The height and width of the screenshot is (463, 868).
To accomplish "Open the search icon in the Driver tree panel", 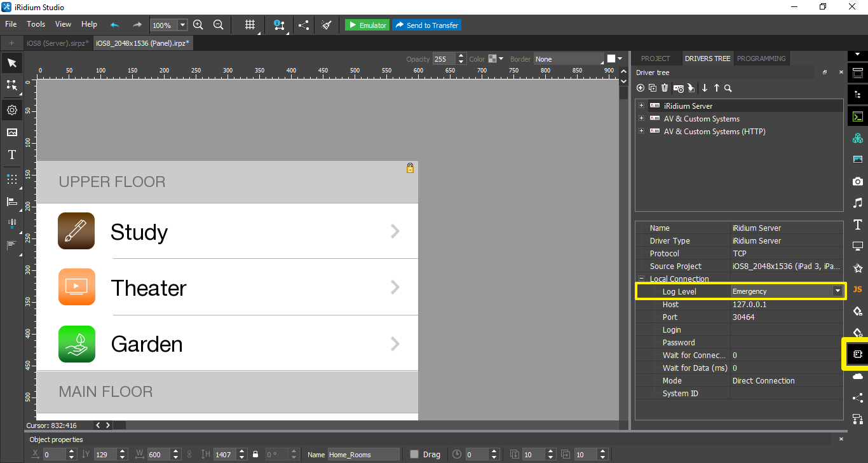I will pos(728,88).
